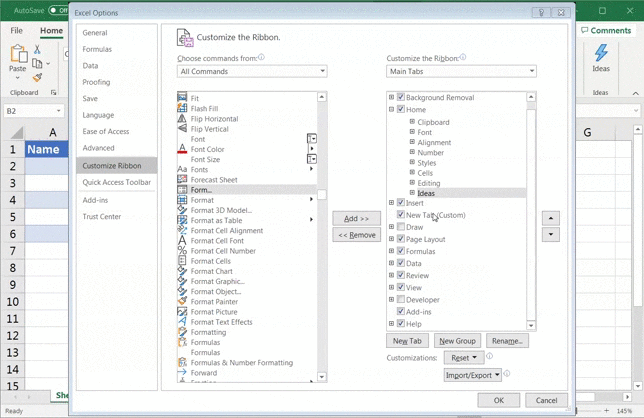
Task: Click the Cancel button
Action: 546,400
